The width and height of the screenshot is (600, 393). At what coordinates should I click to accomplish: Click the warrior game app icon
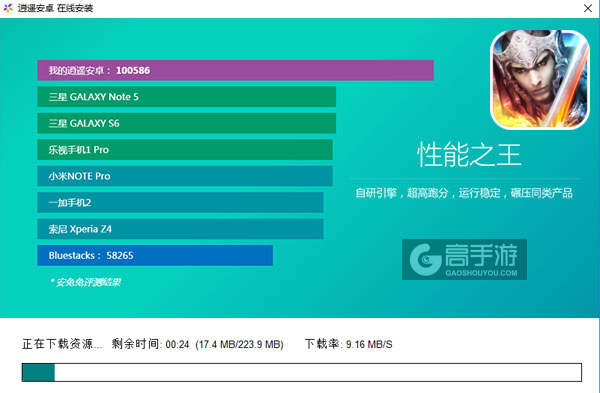pos(540,80)
